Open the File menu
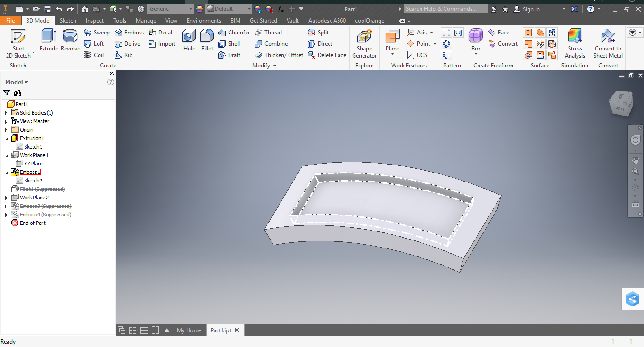 [10, 21]
